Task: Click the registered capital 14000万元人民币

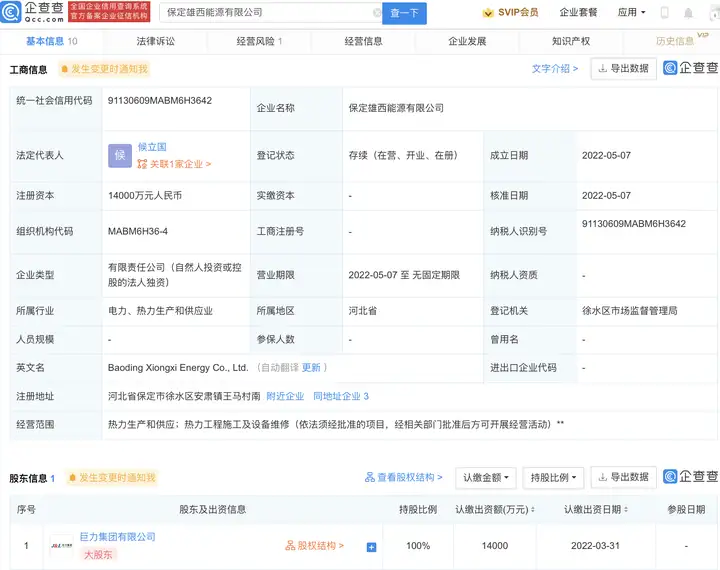Action: pos(145,196)
